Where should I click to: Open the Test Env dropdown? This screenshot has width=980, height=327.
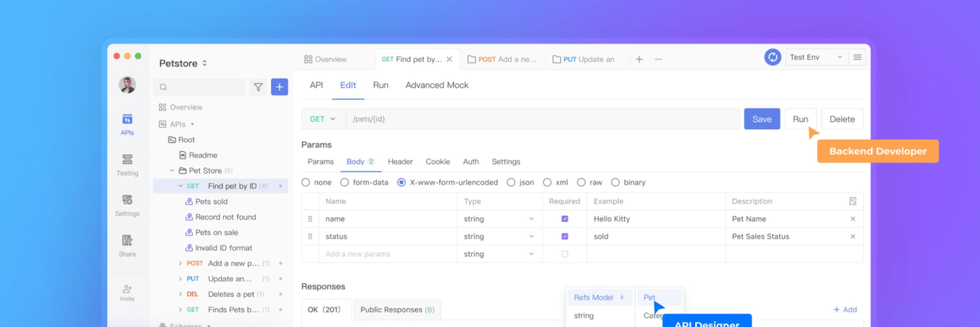pyautogui.click(x=816, y=58)
